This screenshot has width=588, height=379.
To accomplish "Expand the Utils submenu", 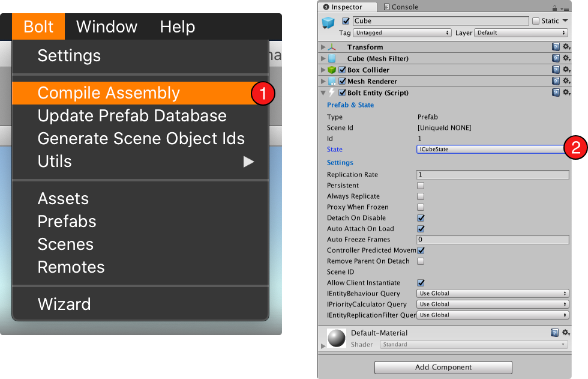I will [140, 162].
